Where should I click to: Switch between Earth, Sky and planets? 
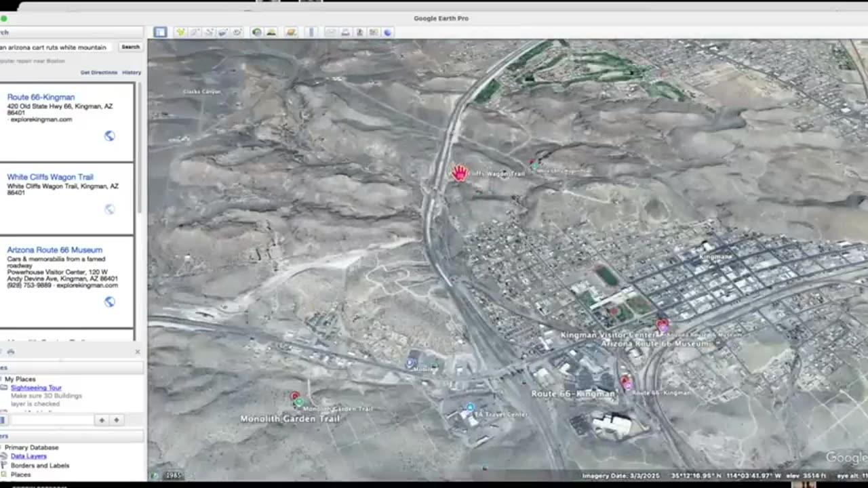click(x=291, y=32)
